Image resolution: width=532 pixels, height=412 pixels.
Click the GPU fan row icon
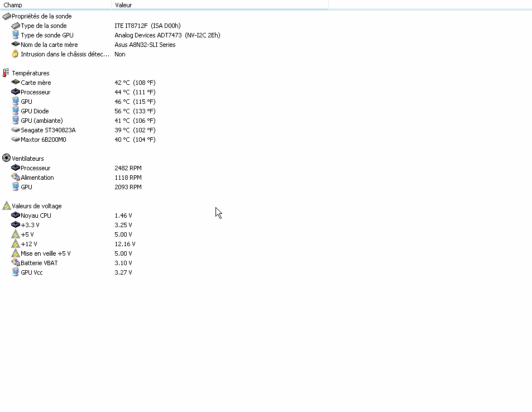pyautogui.click(x=15, y=187)
